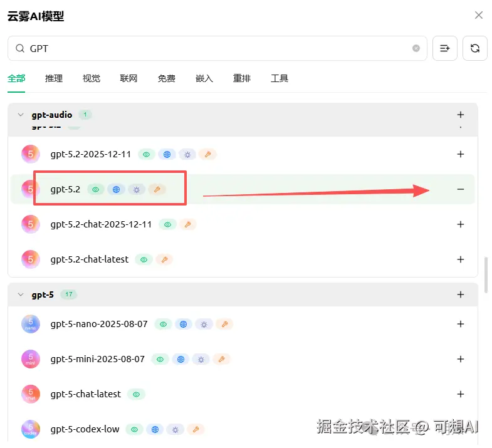Click the tools wrench badge on gpt-5.2-2025-12-11
This screenshot has height=448, width=492.
click(207, 154)
